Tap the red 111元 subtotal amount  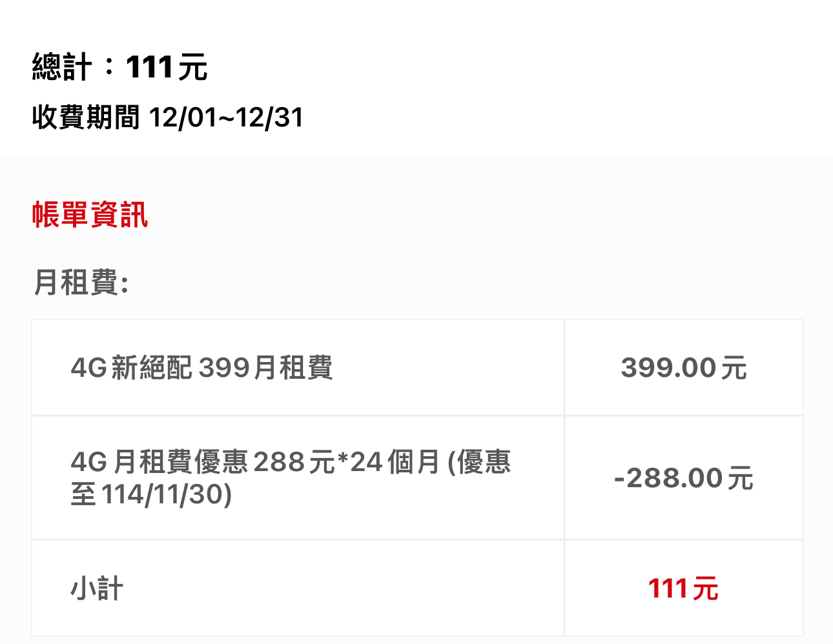coord(683,589)
